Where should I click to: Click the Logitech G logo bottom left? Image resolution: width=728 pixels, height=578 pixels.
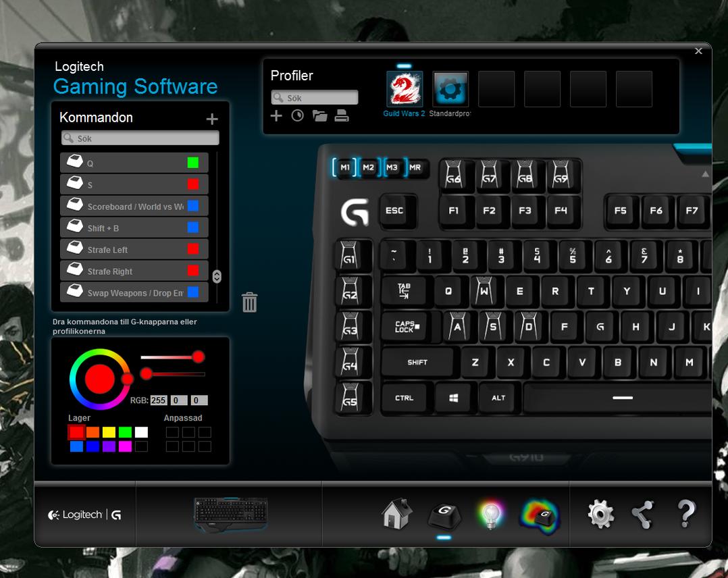pyautogui.click(x=84, y=515)
